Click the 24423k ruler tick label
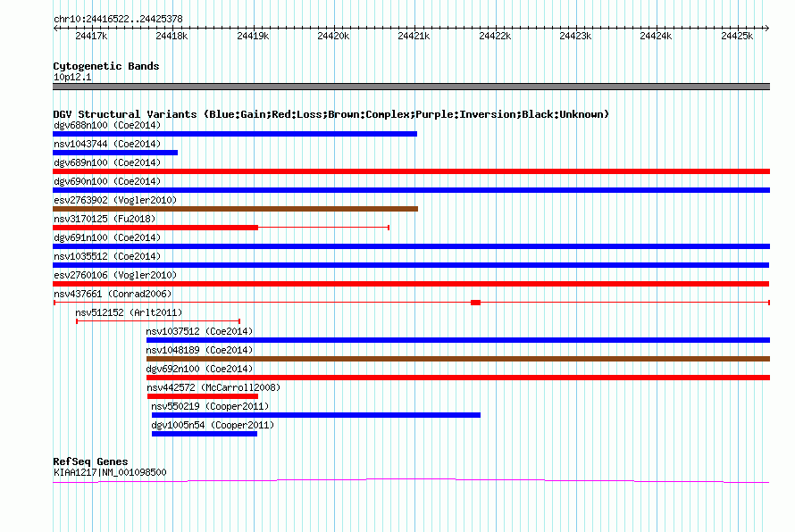The width and height of the screenshot is (795, 532). (x=575, y=36)
